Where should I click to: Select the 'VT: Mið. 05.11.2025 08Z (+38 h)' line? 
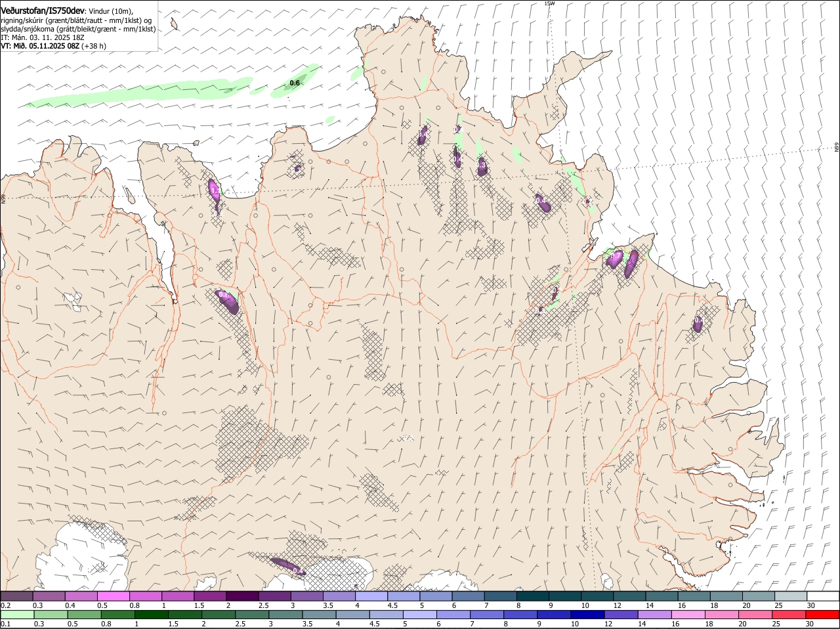(54, 47)
